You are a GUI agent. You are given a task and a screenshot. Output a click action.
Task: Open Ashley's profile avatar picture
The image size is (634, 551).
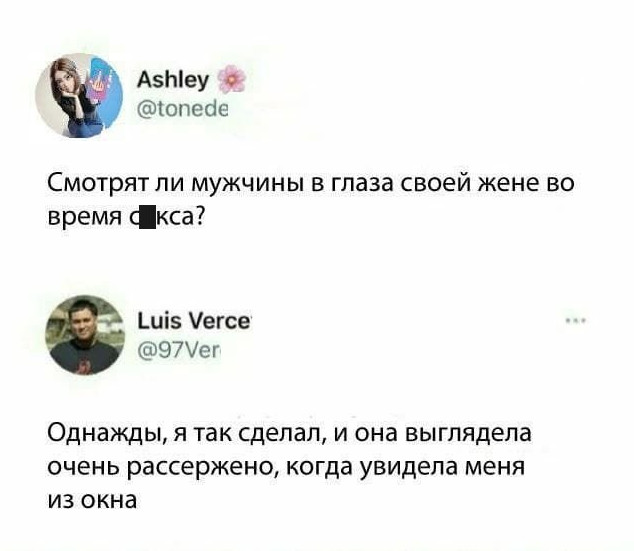click(79, 95)
